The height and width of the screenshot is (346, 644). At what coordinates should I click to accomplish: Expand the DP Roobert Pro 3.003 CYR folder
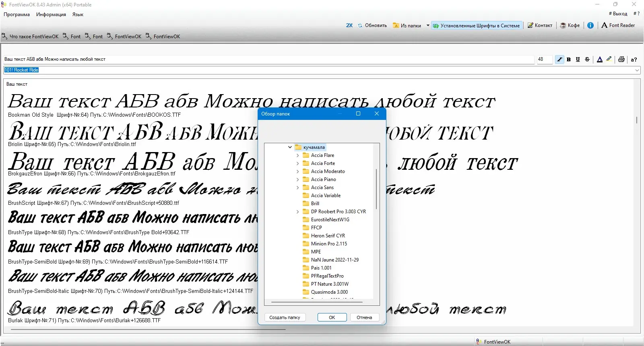tap(298, 212)
